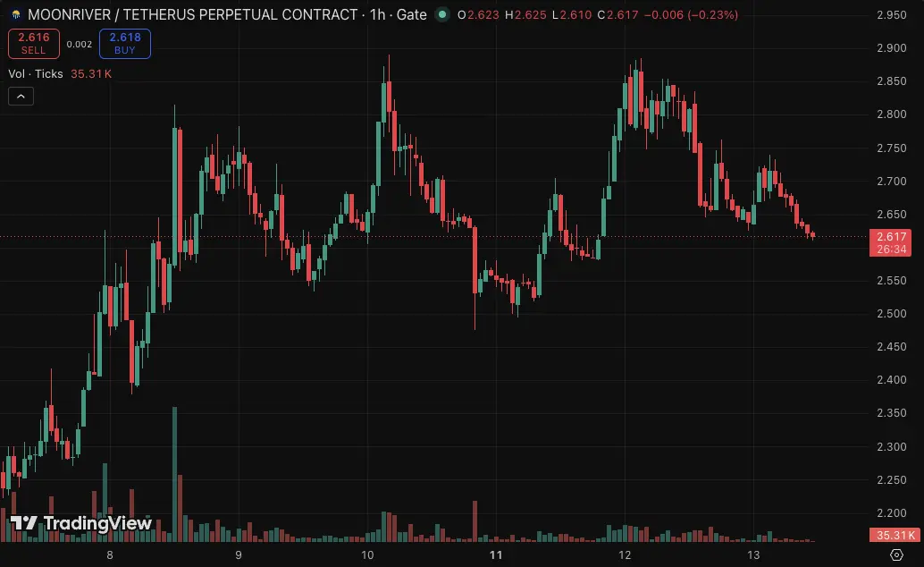Click the 2.650 price axis label
Screen dimensions: 924x567
pyautogui.click(x=892, y=214)
